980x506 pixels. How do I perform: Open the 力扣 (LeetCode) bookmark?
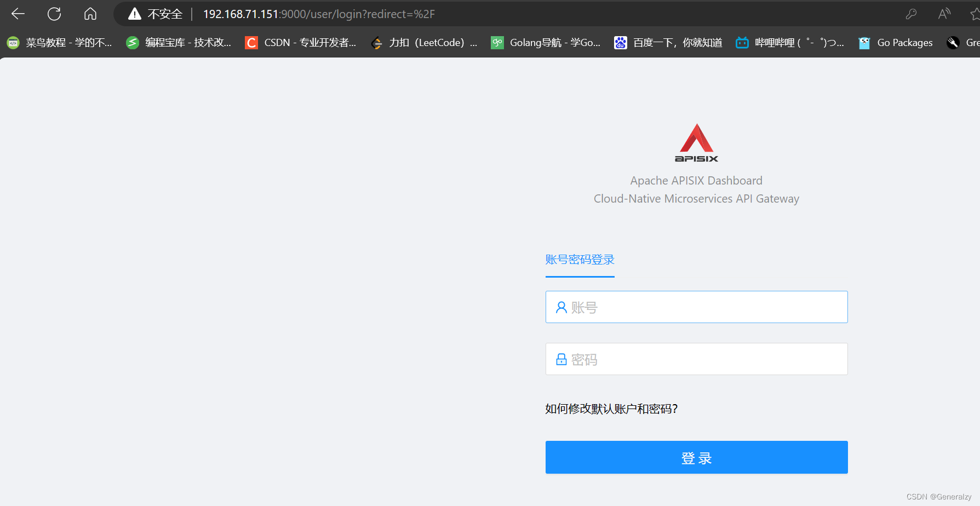(x=424, y=43)
